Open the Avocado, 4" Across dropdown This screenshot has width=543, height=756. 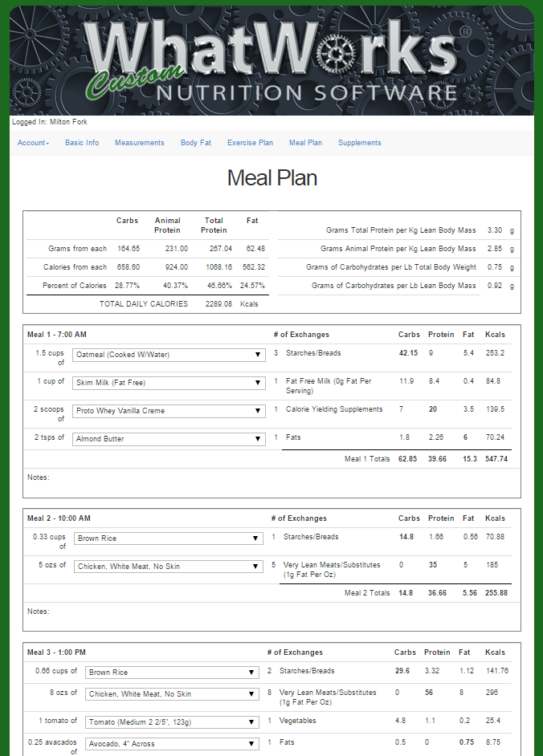pos(173,744)
